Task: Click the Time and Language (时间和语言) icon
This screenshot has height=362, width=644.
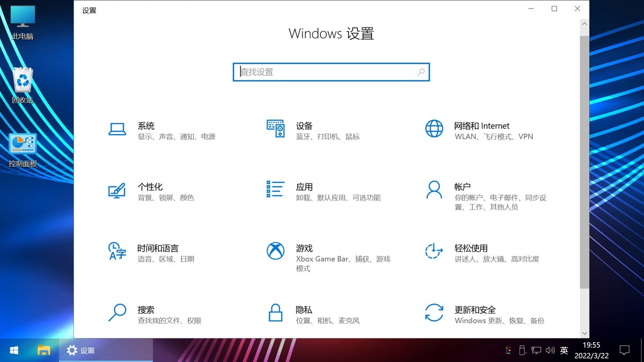Action: 117,251
